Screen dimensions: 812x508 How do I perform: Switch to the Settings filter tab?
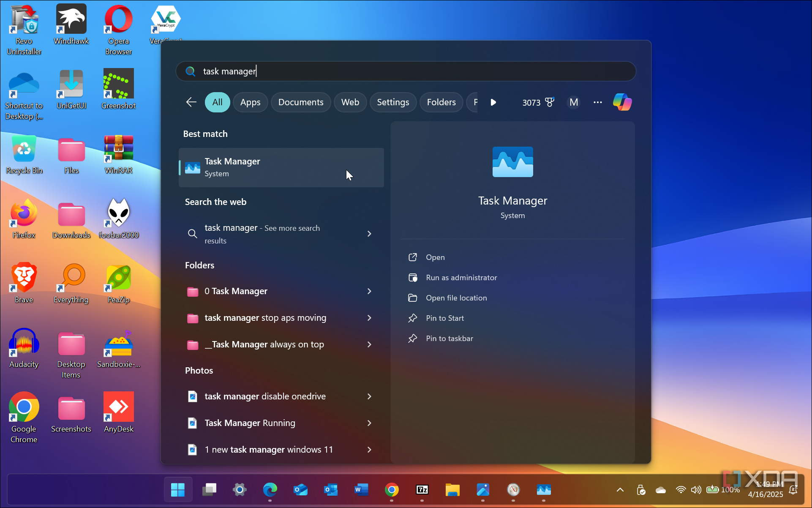tap(393, 102)
